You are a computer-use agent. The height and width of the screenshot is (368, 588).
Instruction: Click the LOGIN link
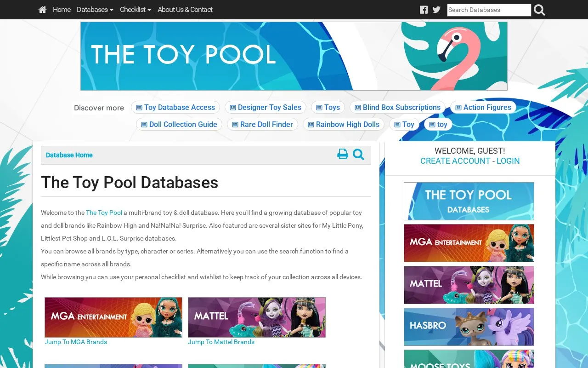coord(508,161)
